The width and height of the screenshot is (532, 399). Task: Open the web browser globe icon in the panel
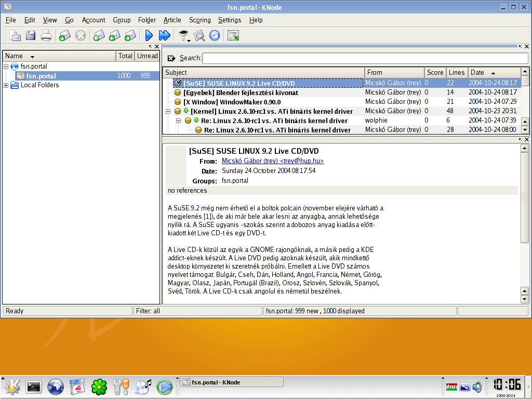55,387
